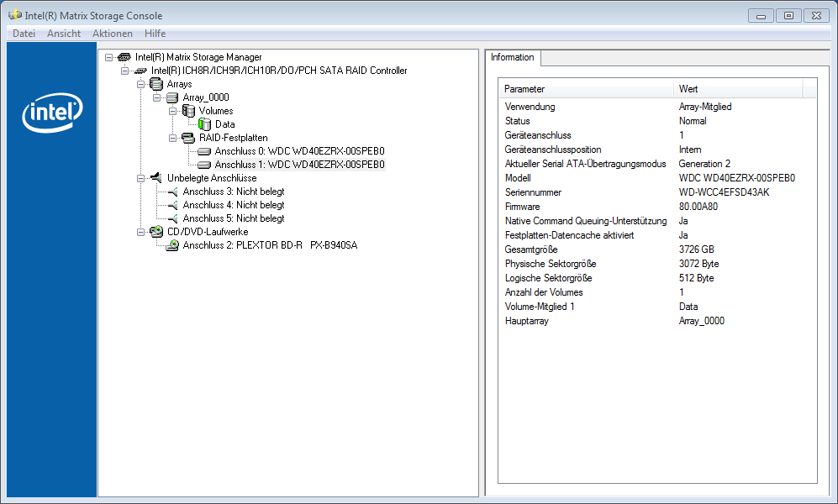Click the Generation 2 transfer mode value

tap(704, 164)
